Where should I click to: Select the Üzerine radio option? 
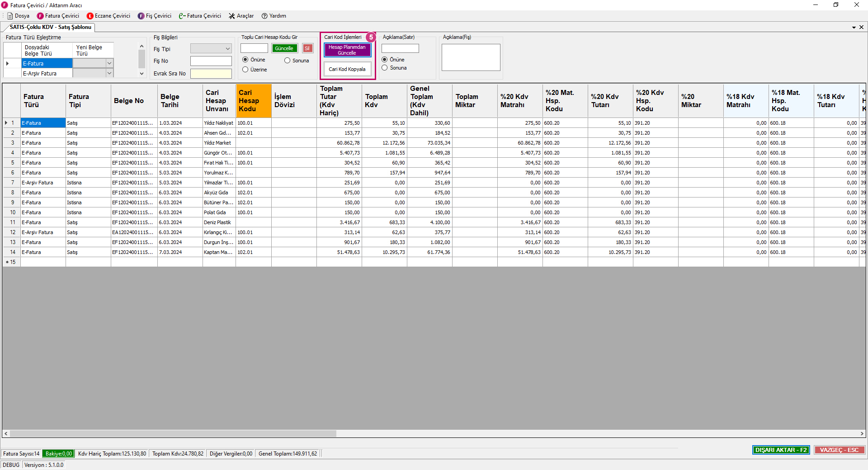point(245,70)
